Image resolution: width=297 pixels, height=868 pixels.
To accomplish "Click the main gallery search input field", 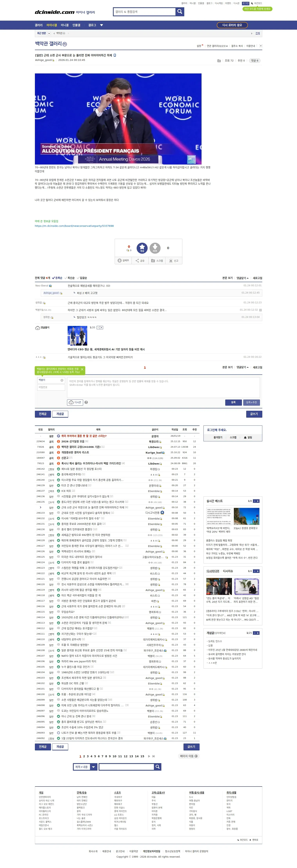I will [145, 12].
